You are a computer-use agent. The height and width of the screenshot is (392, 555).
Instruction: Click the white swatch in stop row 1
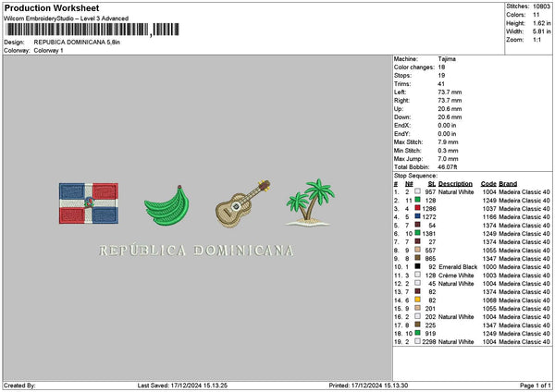pos(418,191)
